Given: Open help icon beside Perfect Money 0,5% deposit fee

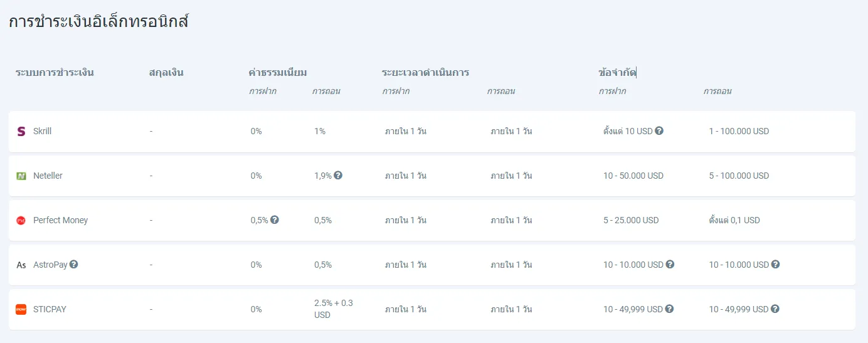Looking at the screenshot, I should click(x=275, y=220).
